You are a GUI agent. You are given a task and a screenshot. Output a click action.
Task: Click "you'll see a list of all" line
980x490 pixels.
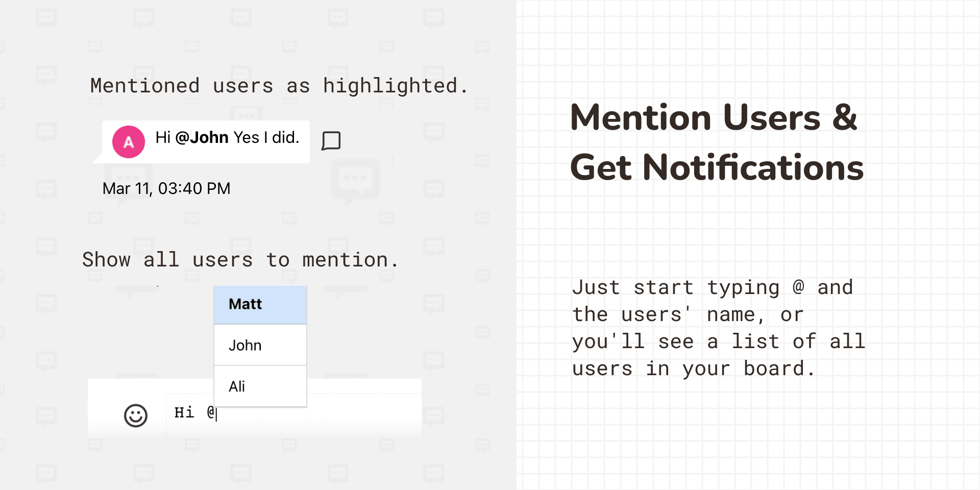[719, 341]
